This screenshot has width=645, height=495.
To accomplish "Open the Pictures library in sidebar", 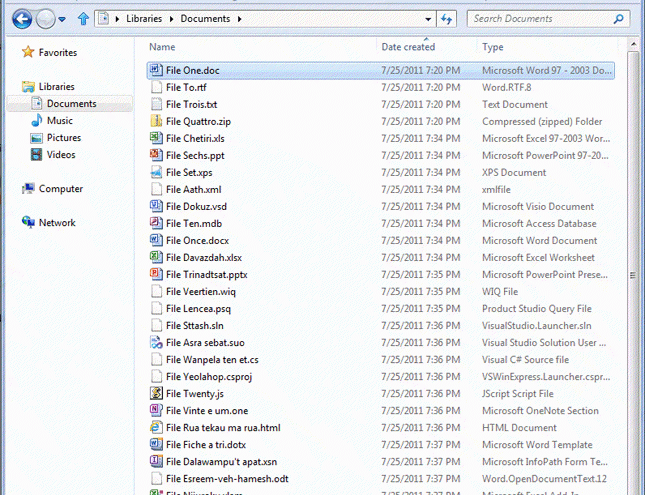I will (64, 137).
